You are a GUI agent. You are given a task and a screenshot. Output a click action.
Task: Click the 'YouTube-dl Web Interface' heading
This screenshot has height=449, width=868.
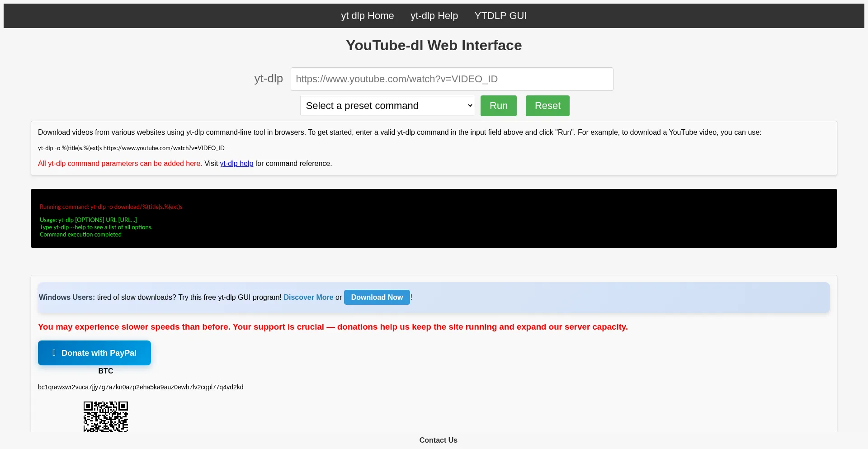point(434,45)
